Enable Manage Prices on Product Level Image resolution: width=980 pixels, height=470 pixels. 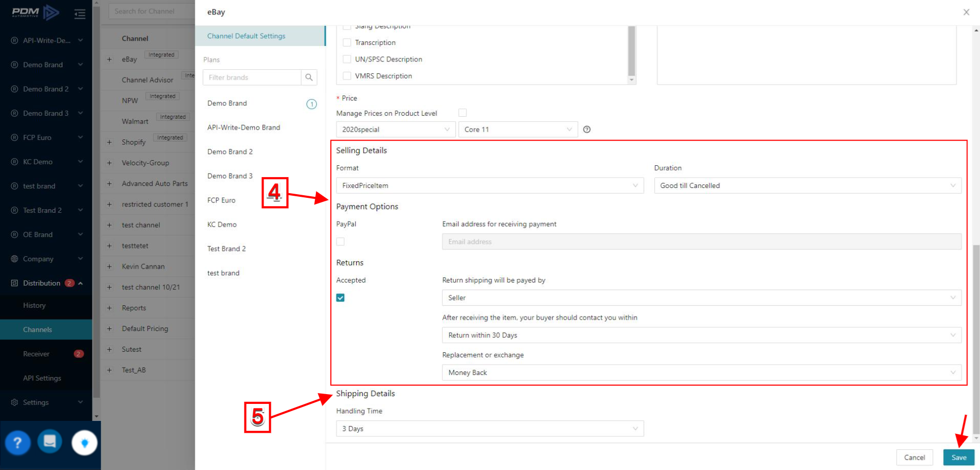click(x=463, y=113)
